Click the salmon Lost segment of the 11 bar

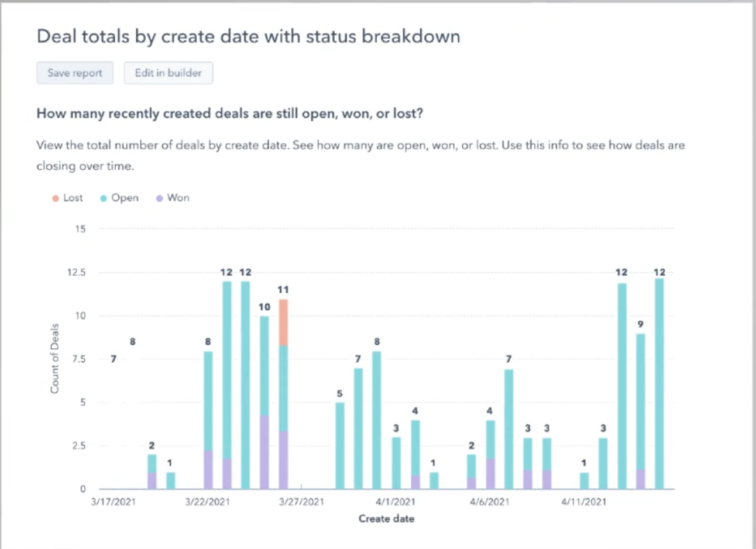[x=283, y=322]
